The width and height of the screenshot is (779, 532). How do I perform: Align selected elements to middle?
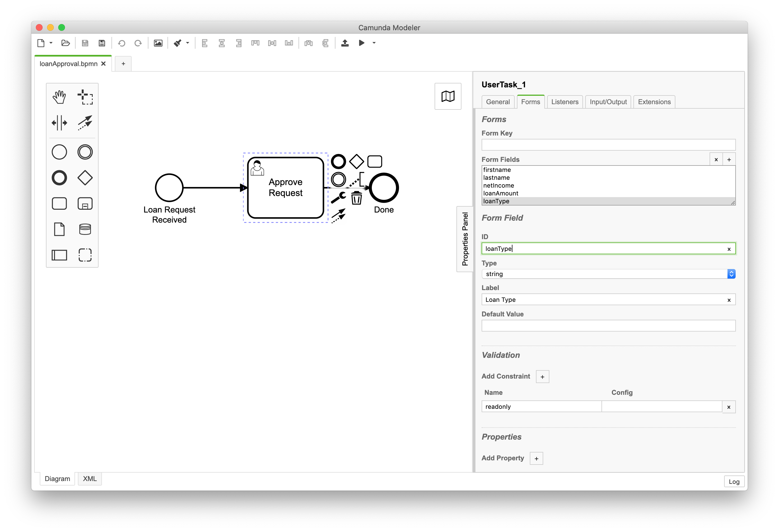point(272,43)
